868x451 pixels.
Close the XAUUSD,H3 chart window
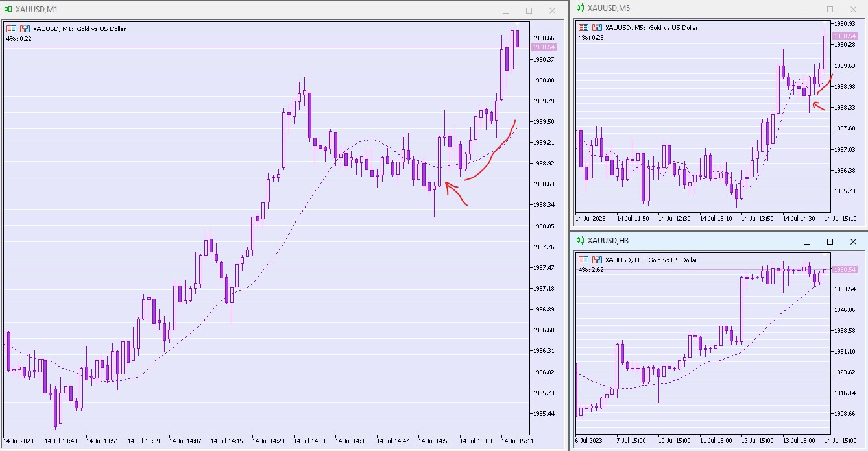[x=853, y=241]
